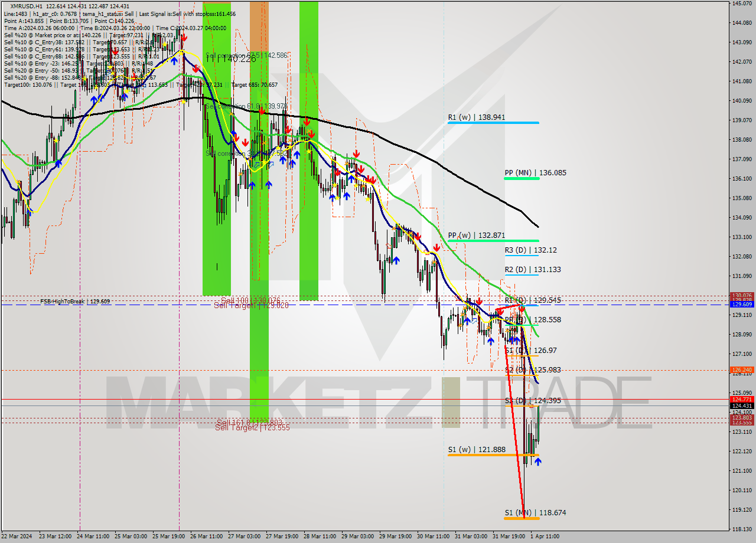Click the red 124.771 price tag on axis

coord(742,399)
